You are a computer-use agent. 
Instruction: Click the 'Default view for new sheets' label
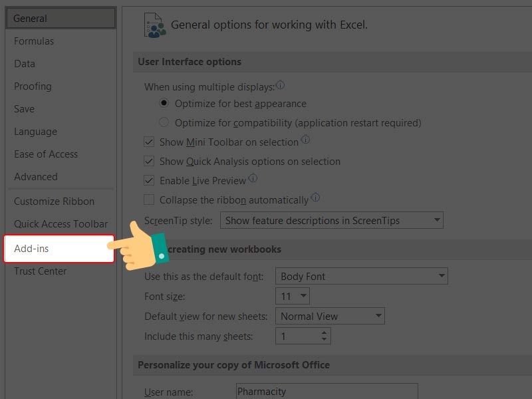click(x=206, y=317)
